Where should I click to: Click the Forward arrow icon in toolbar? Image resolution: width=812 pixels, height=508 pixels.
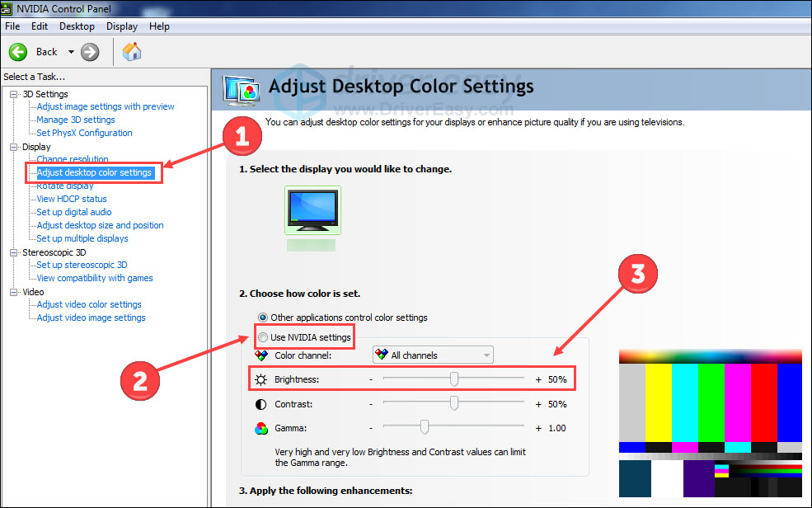pyautogui.click(x=90, y=52)
